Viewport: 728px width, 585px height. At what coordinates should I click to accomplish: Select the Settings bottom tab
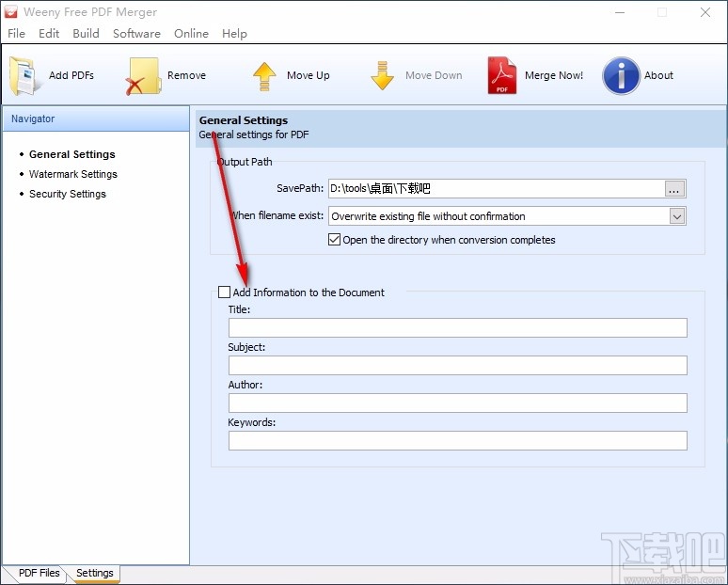click(x=95, y=574)
